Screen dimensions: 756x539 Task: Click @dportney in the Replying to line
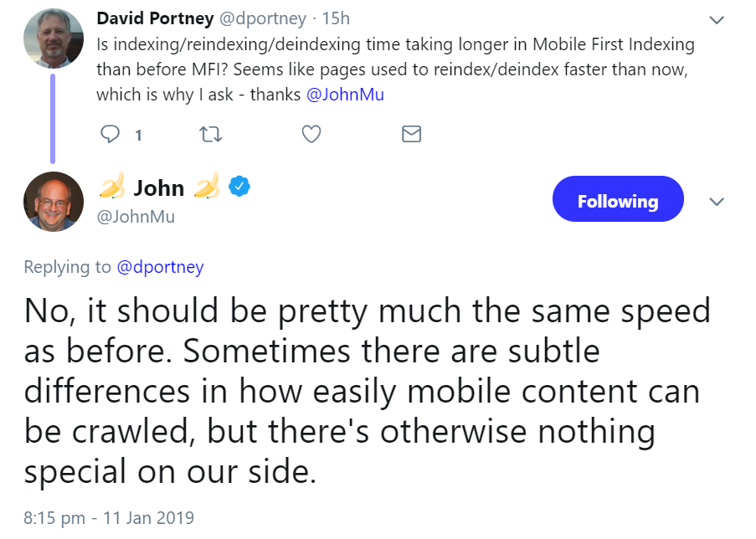click(160, 267)
